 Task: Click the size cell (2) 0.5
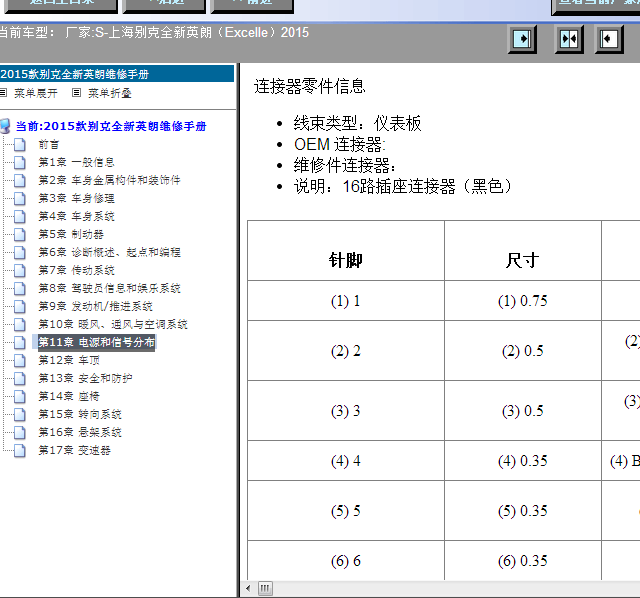[x=523, y=351]
